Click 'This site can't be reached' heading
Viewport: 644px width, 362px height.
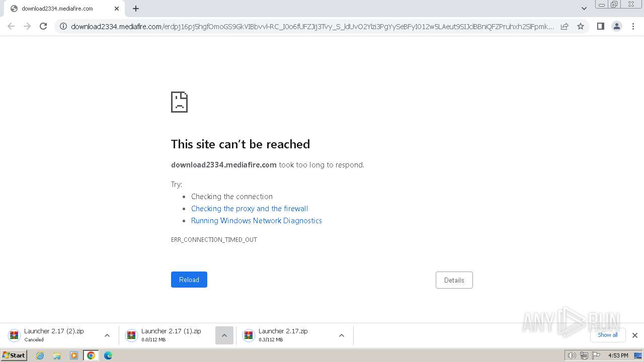pos(240,144)
